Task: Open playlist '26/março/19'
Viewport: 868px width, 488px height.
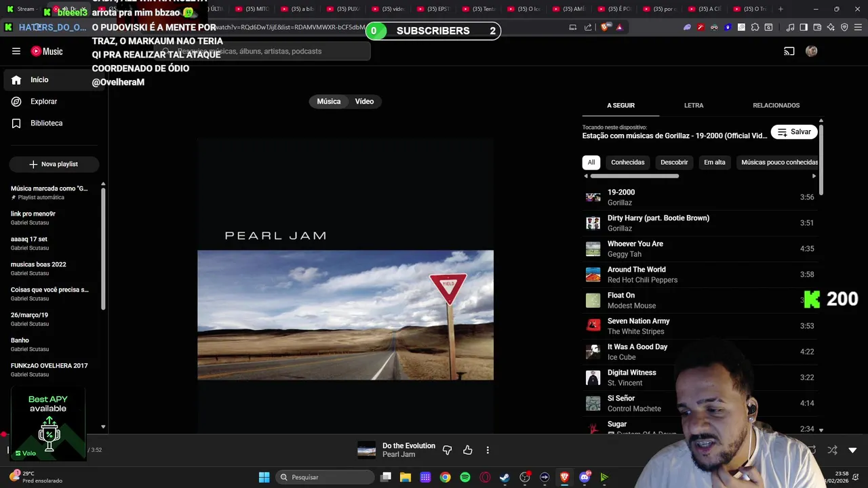Action: click(x=50, y=319)
